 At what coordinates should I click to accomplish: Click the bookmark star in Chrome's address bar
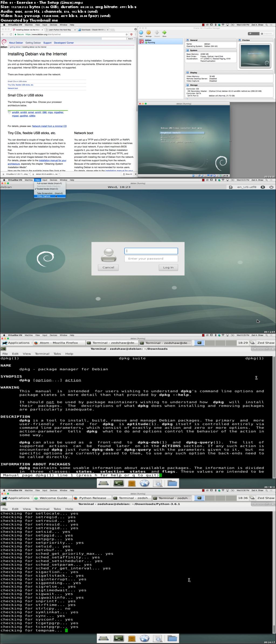127,34
